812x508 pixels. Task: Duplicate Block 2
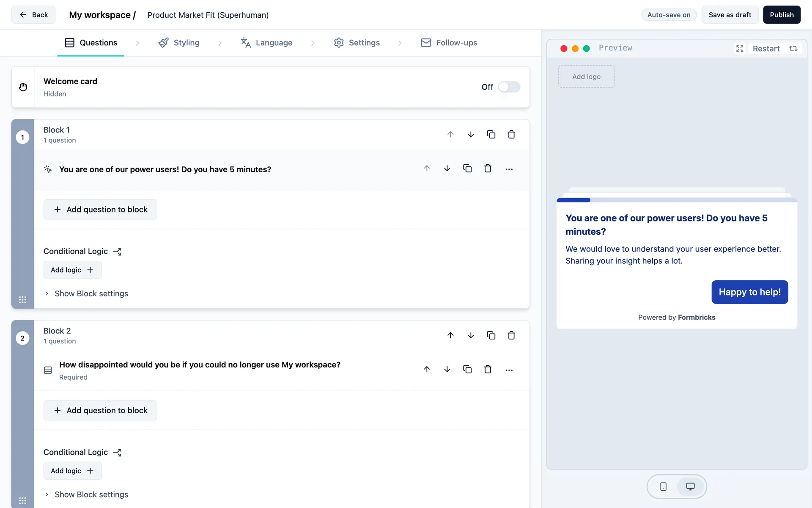click(x=491, y=335)
